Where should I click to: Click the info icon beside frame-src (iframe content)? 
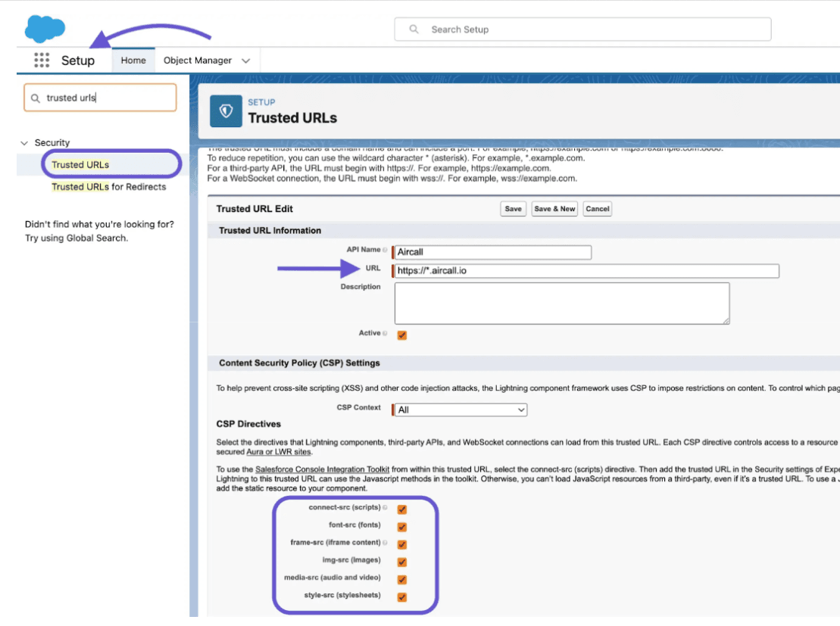[x=386, y=543]
